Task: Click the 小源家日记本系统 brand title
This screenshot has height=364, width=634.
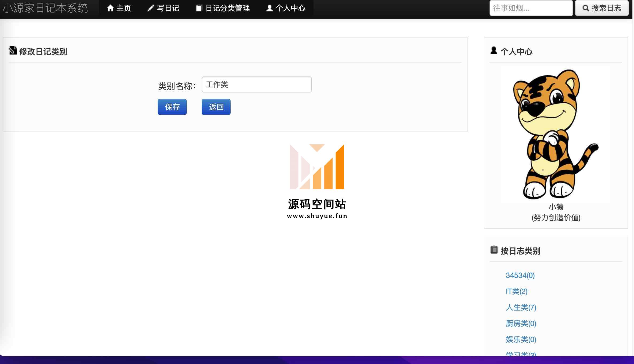Action: point(45,8)
